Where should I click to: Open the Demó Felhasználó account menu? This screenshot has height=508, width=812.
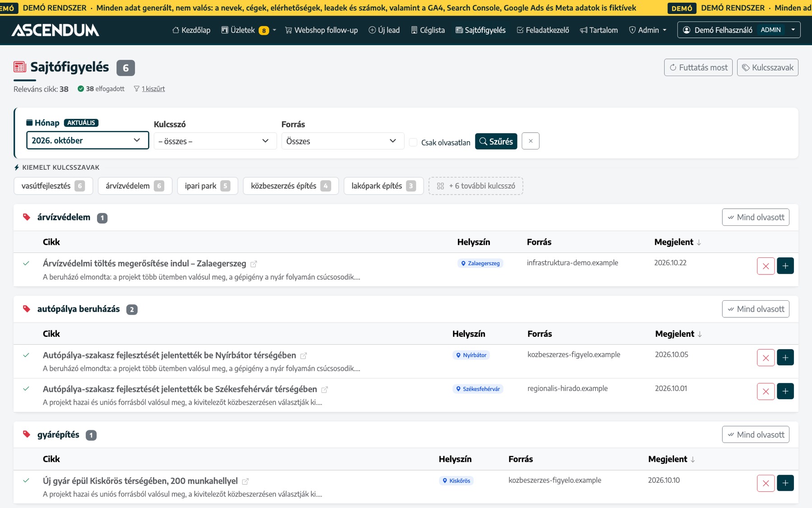click(738, 30)
